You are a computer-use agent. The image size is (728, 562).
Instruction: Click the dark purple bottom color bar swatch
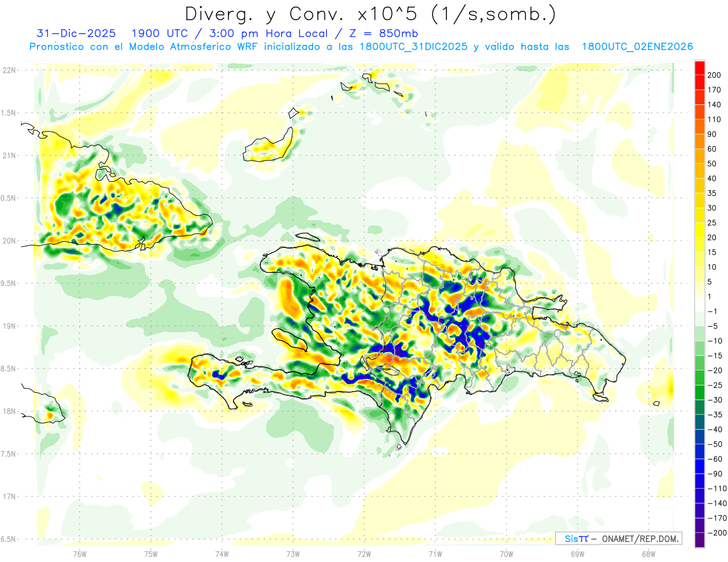700,540
